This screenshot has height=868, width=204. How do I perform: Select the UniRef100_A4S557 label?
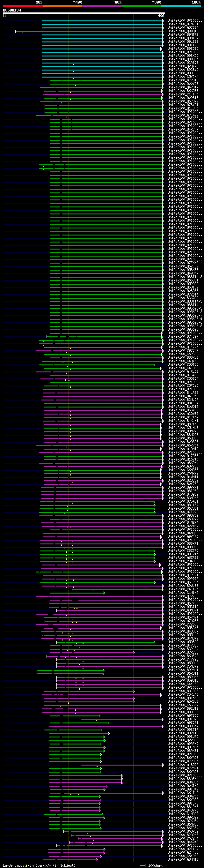tap(183, 765)
